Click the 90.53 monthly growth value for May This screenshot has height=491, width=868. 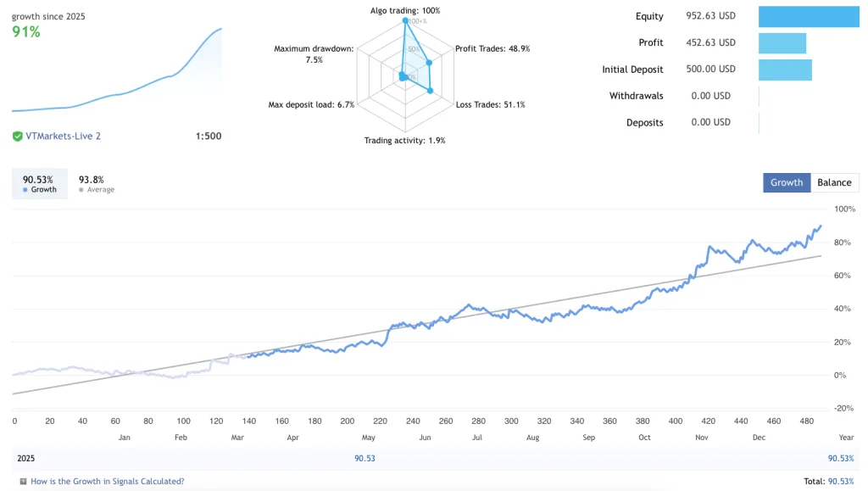tap(364, 459)
